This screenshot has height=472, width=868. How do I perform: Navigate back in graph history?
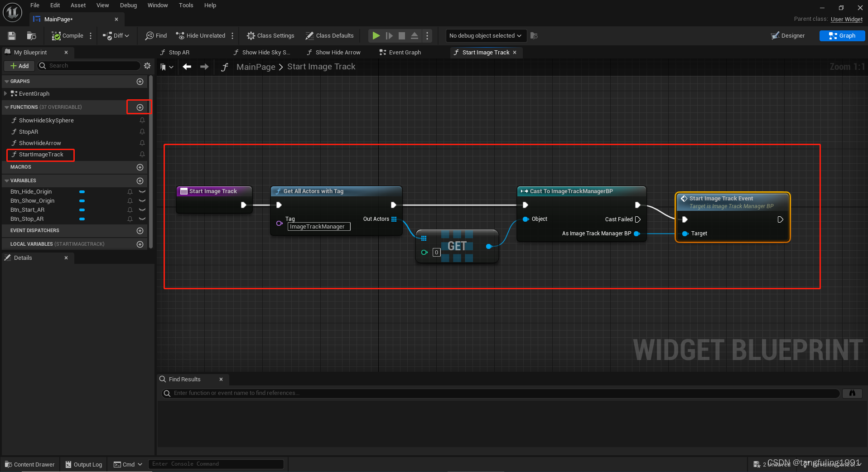[x=187, y=67]
